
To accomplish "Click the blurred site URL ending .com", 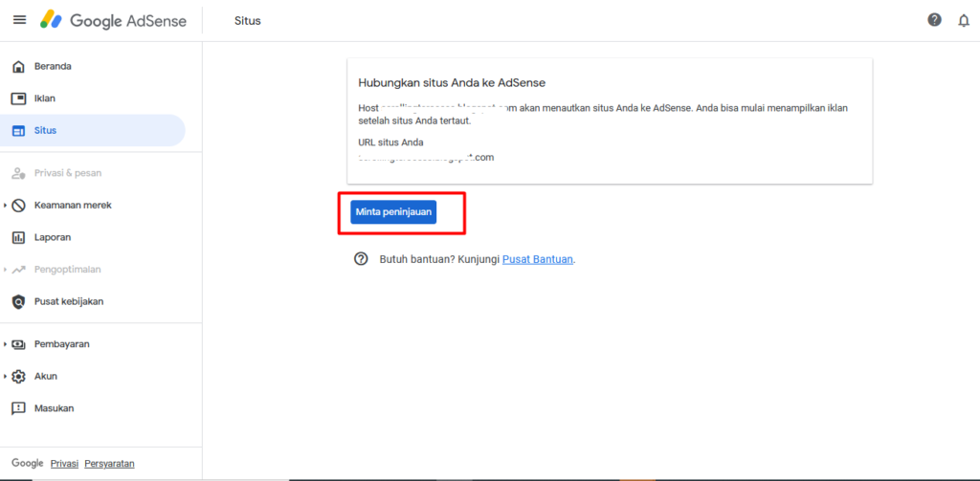I will (x=426, y=158).
